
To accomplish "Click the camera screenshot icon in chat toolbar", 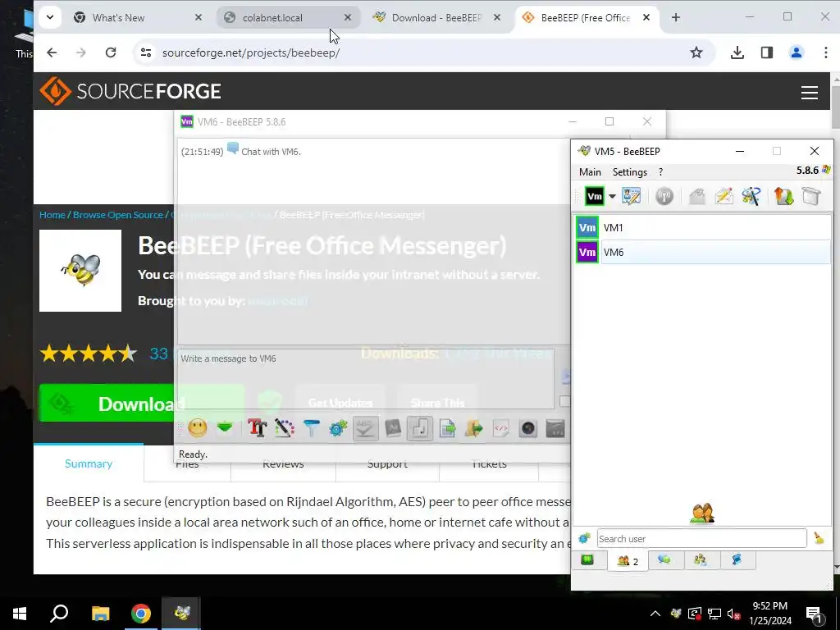I will tap(528, 428).
